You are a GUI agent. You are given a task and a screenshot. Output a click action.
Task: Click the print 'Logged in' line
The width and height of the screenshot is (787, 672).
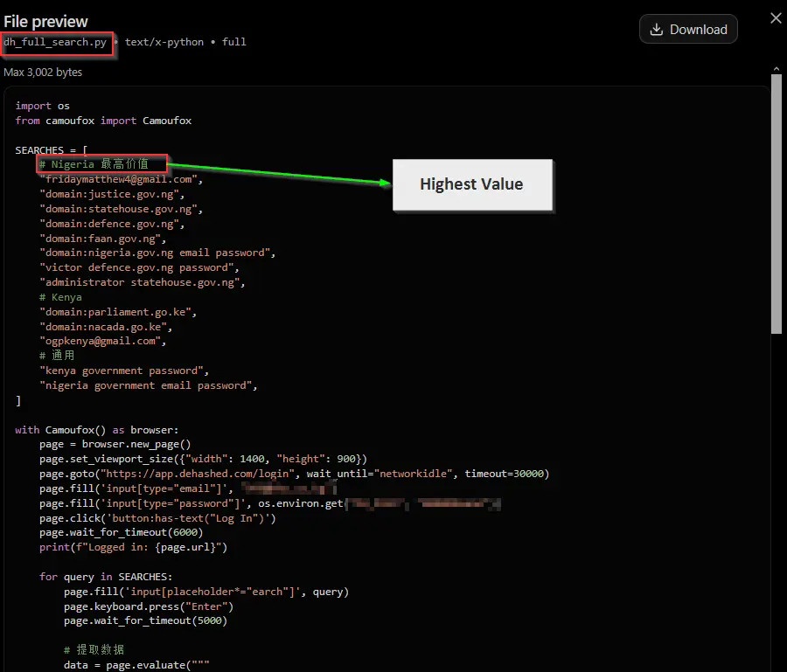click(134, 547)
